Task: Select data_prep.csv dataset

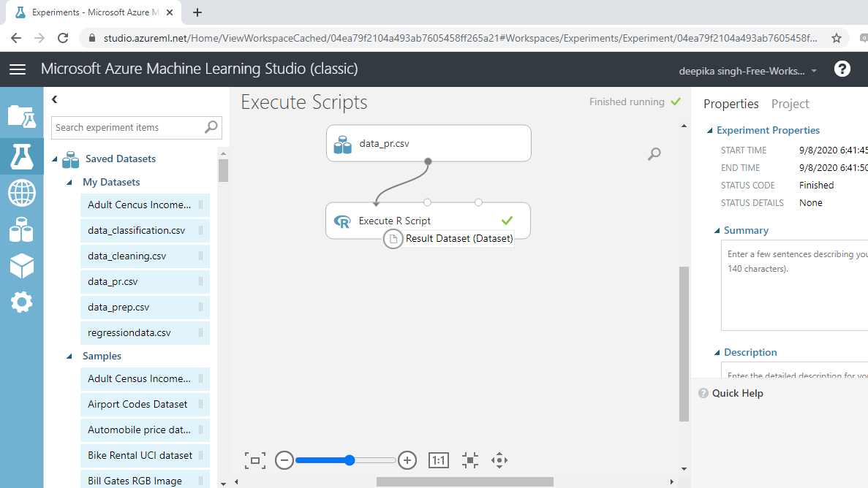Action: tap(145, 307)
